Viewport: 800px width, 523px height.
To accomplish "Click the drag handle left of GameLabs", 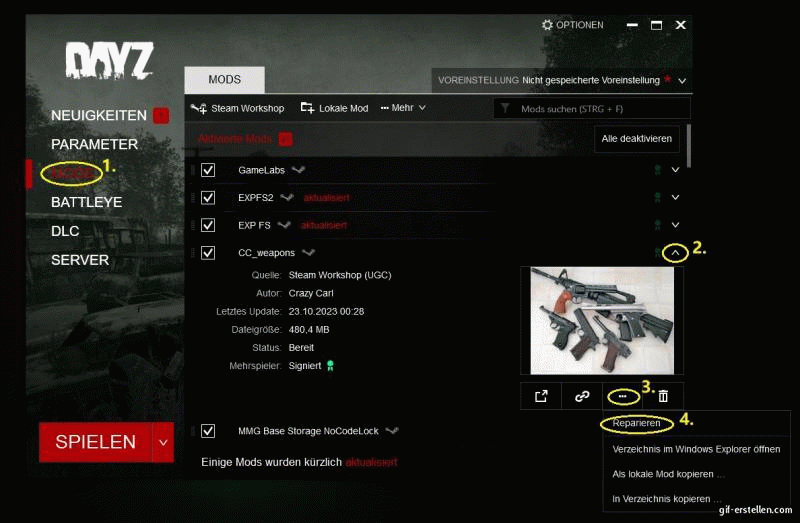I will point(193,170).
